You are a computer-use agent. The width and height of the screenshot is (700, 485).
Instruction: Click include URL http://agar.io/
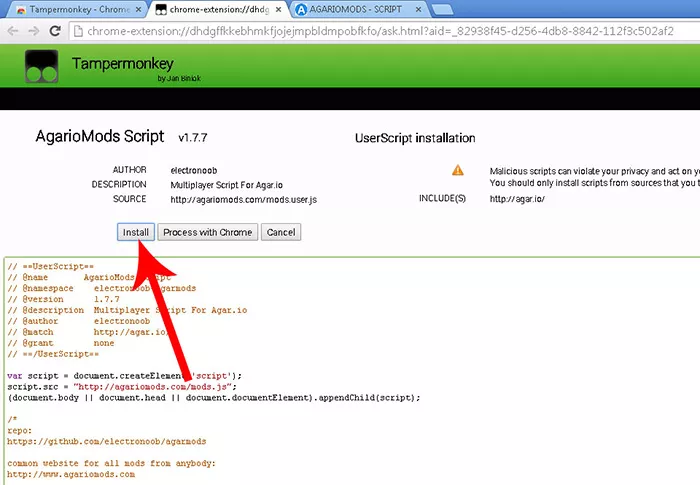pos(517,199)
